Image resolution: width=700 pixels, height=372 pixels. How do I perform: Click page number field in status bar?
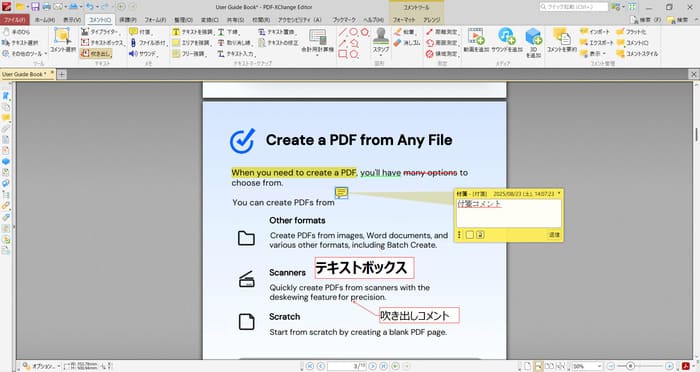[346, 366]
